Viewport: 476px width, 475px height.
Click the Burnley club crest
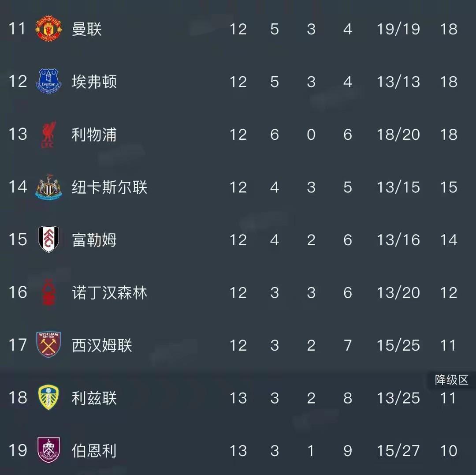click(48, 450)
